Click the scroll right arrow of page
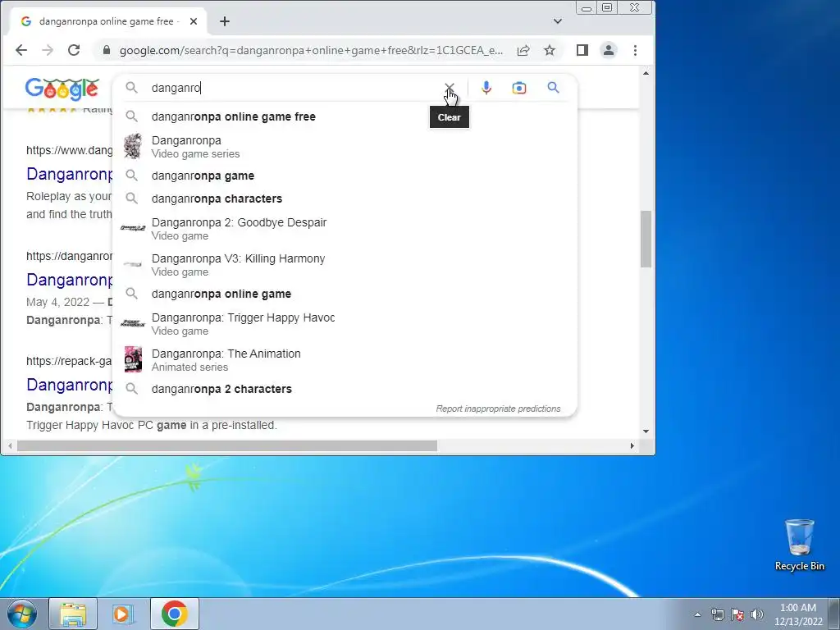 pos(632,445)
